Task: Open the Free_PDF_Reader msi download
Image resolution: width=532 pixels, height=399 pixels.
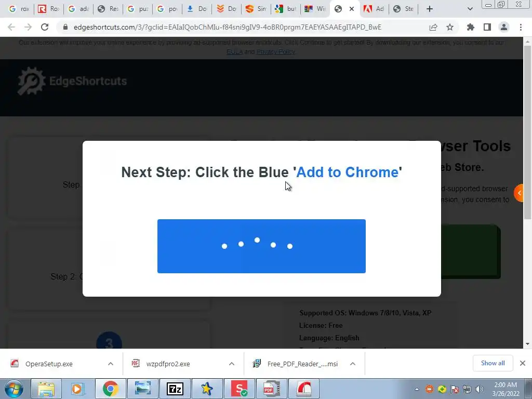Action: [302, 364]
